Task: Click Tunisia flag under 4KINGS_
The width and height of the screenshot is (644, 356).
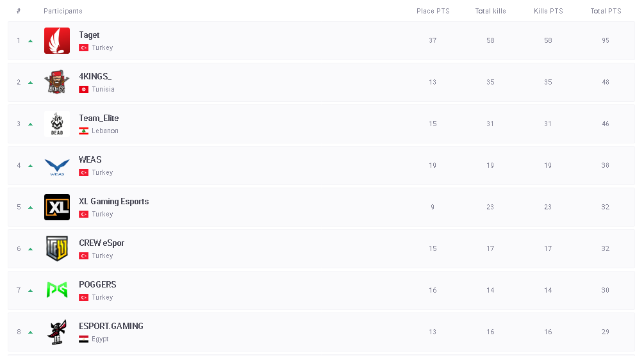Action: coord(83,90)
